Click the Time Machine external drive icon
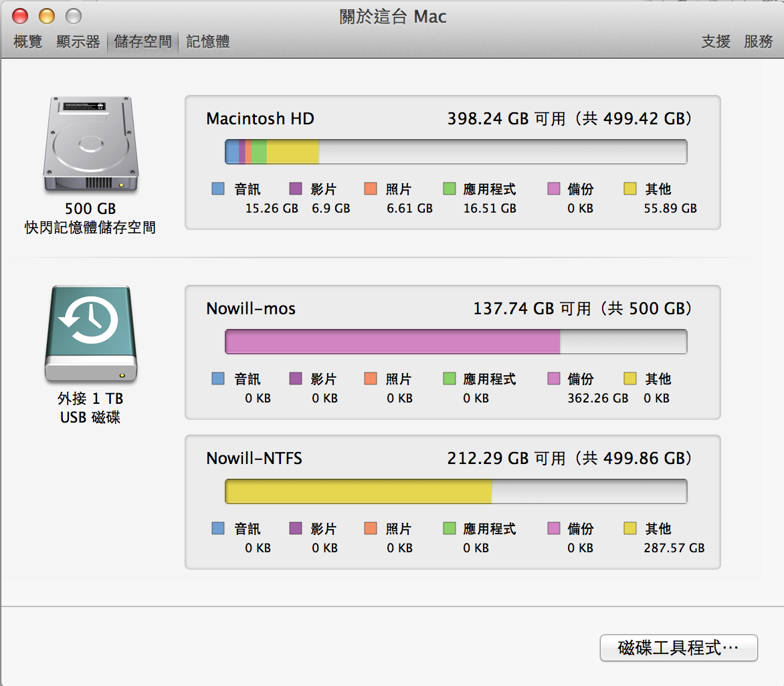 pos(90,334)
